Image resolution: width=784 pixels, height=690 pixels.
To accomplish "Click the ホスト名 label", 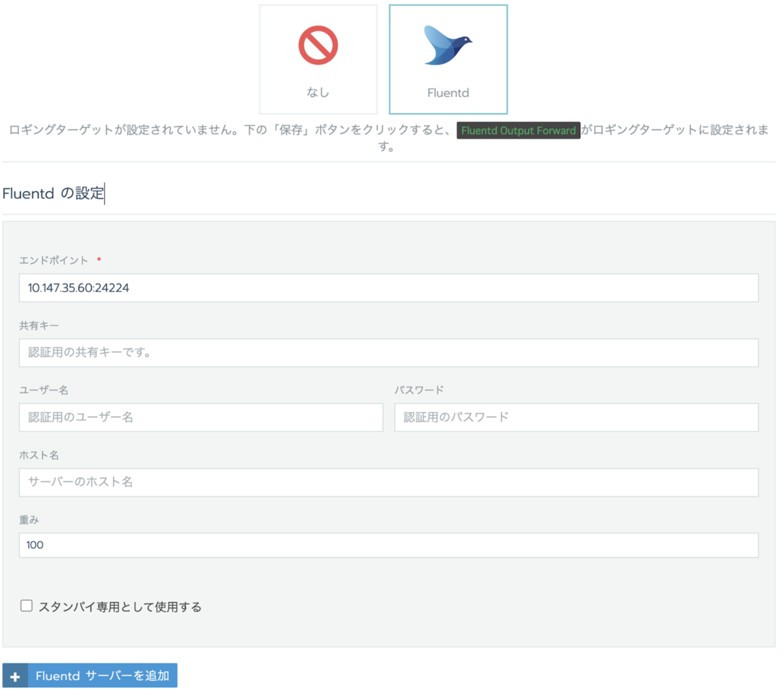I will coord(39,454).
